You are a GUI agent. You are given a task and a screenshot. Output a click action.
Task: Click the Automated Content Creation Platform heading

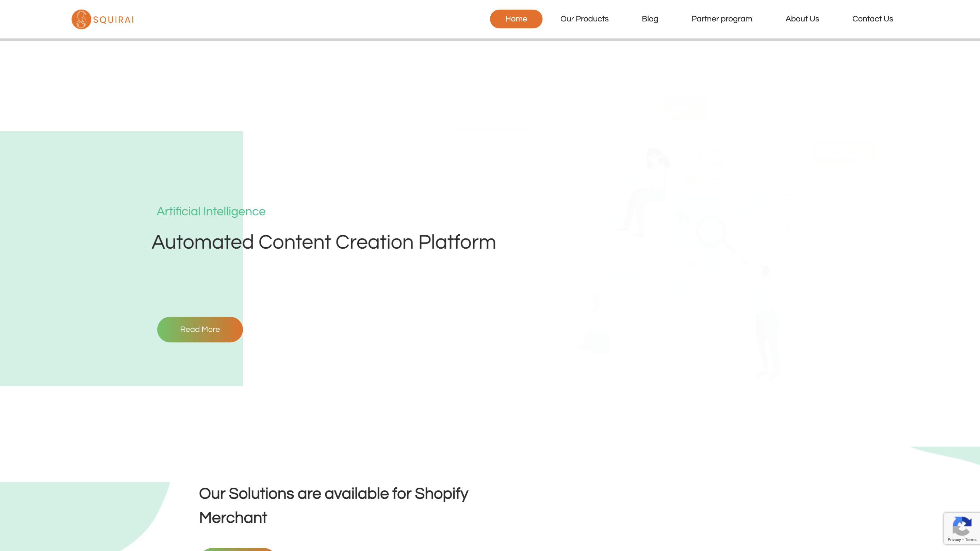click(323, 242)
